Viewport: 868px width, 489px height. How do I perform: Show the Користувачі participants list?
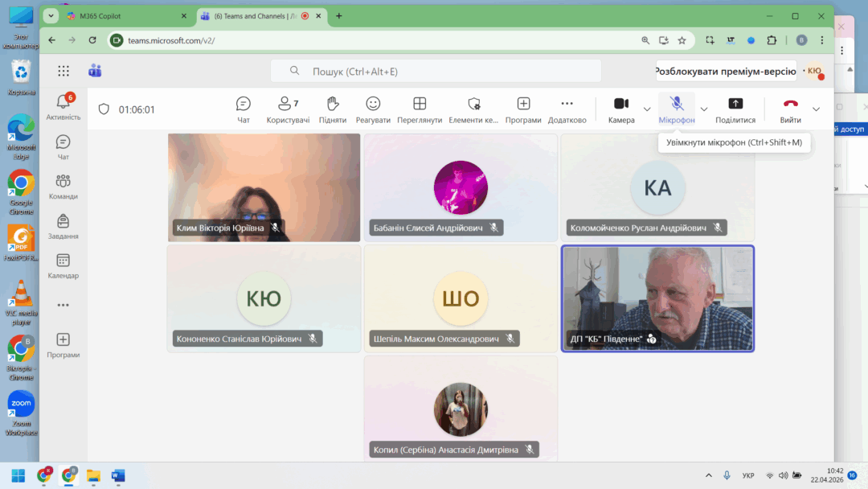288,109
